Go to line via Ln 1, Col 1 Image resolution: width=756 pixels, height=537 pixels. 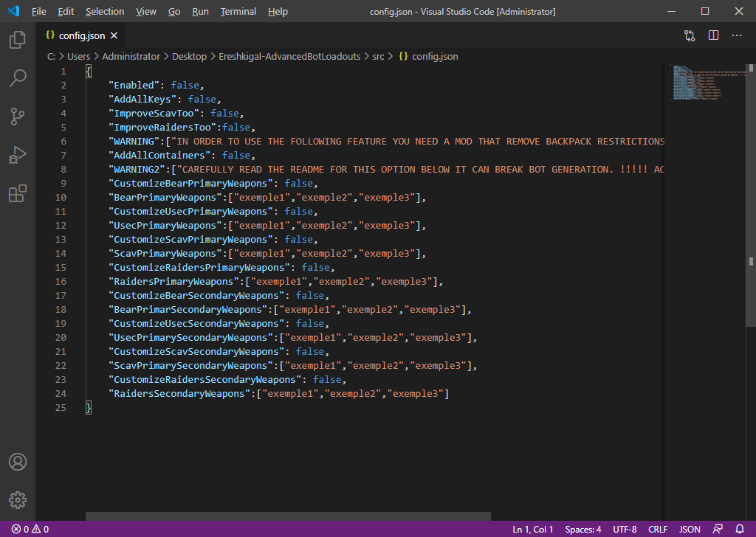tap(533, 530)
